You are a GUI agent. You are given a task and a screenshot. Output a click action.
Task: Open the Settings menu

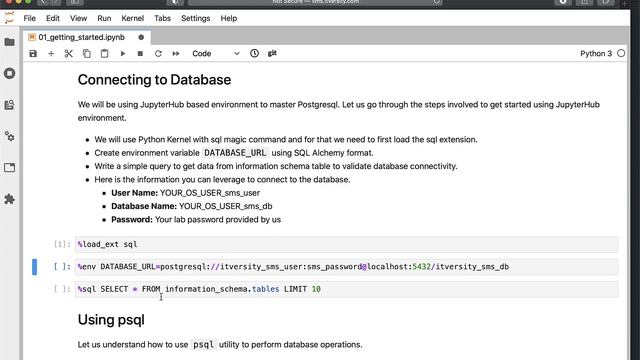(x=196, y=18)
